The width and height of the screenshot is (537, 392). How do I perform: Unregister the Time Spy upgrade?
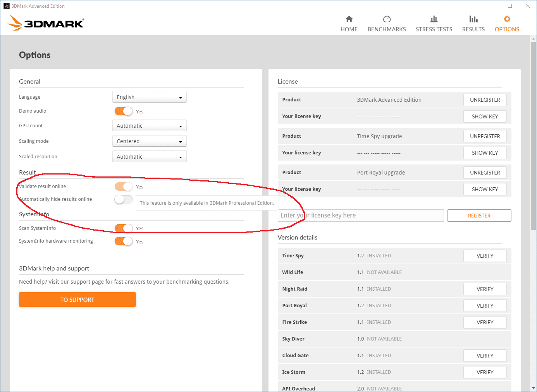tap(485, 136)
